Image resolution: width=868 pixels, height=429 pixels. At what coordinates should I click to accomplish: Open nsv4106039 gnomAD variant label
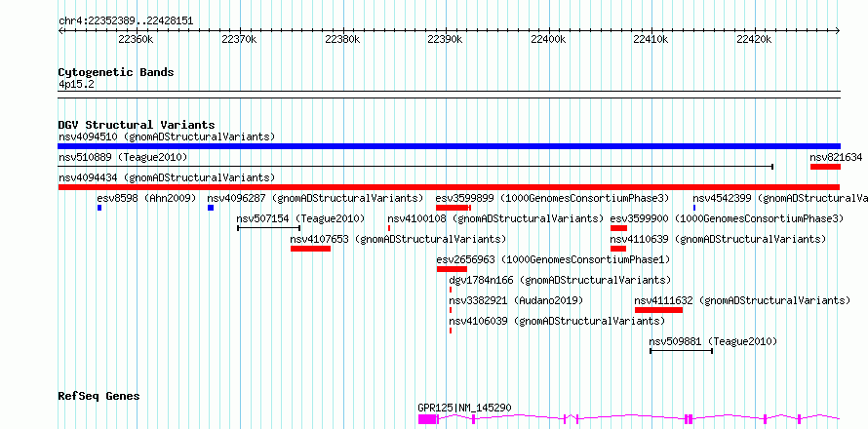(x=557, y=321)
